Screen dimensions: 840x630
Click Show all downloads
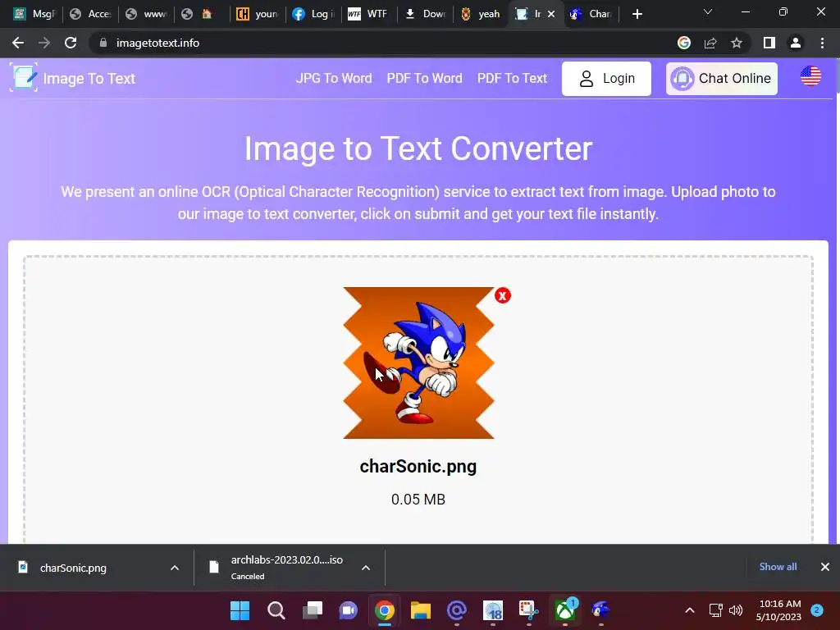click(778, 567)
